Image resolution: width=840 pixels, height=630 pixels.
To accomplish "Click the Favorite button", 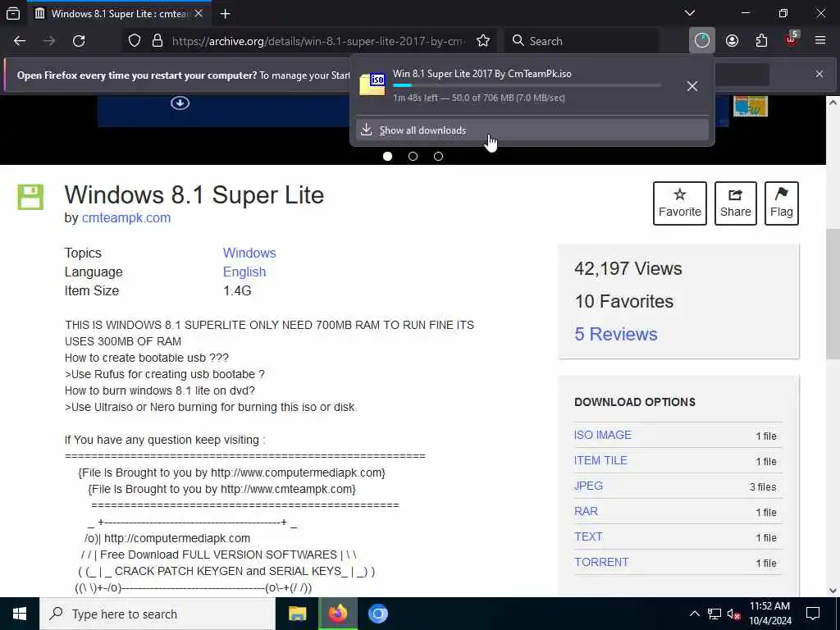I will 680,203.
